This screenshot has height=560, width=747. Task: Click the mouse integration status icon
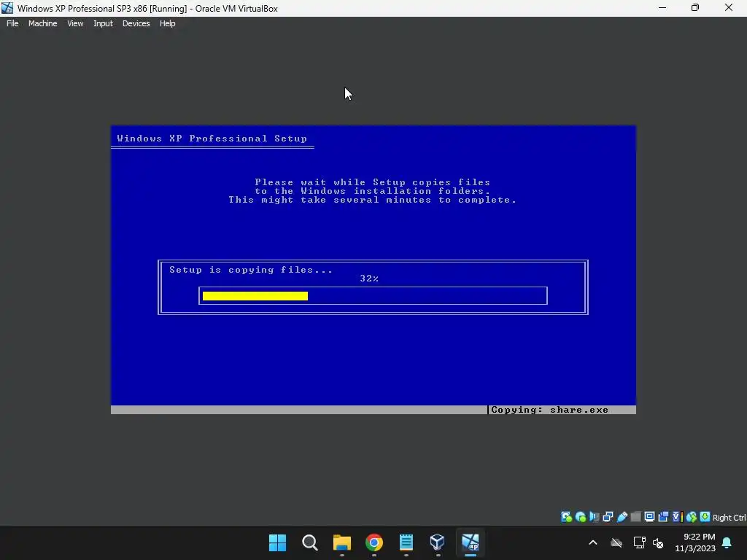692,517
